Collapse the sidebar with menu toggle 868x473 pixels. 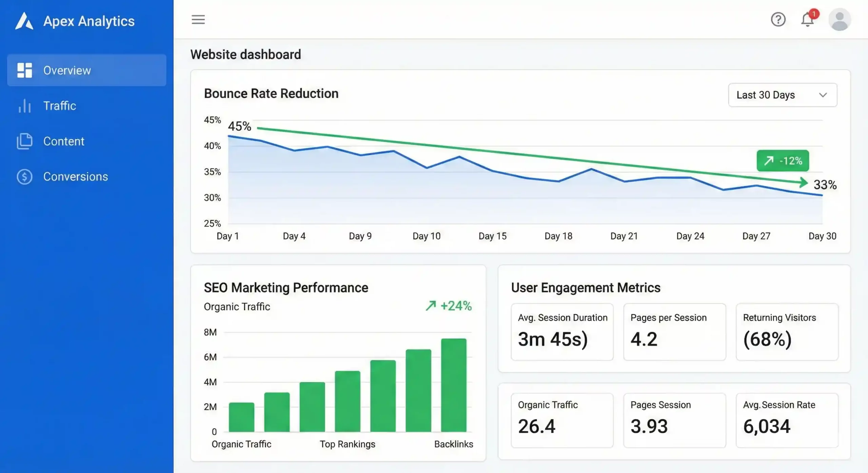click(x=198, y=20)
